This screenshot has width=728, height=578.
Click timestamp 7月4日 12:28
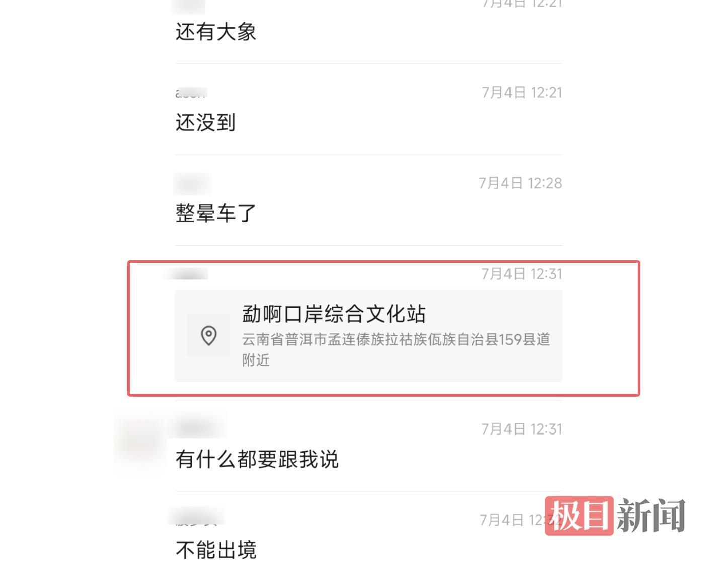521,183
